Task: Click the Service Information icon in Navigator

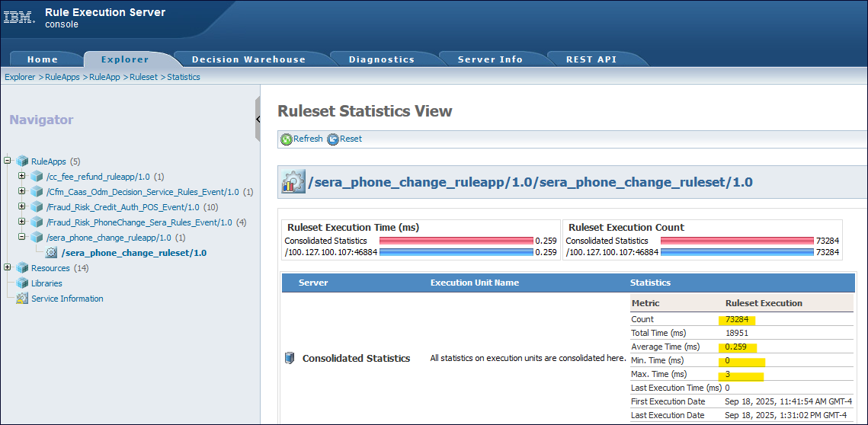Action: point(22,299)
